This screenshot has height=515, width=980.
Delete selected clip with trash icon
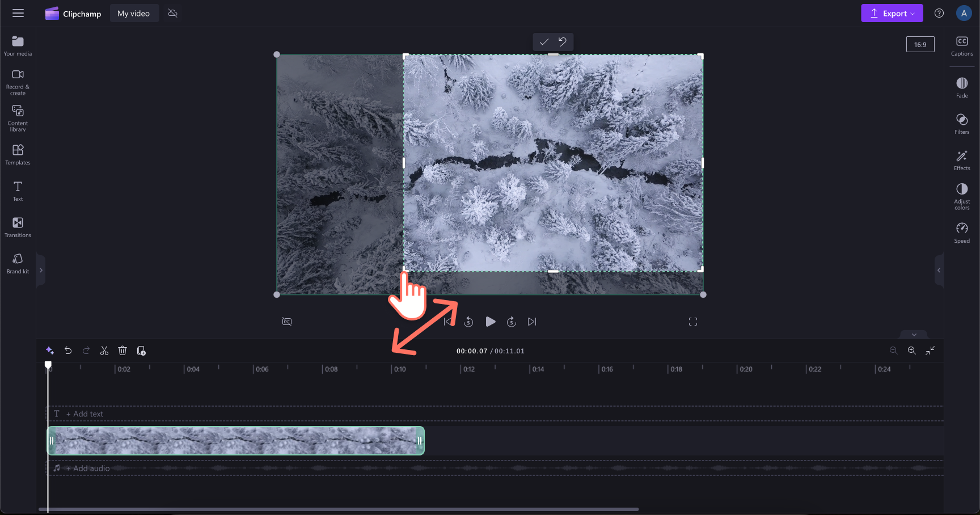coord(122,351)
